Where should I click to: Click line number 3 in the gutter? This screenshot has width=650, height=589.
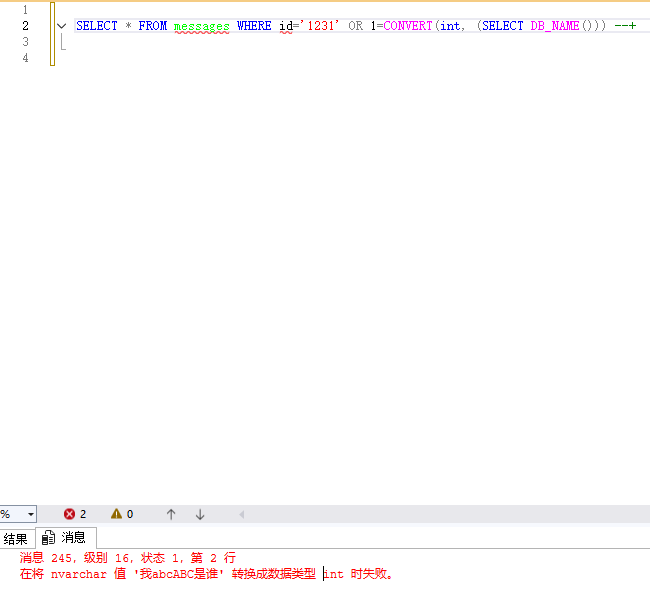click(25, 42)
